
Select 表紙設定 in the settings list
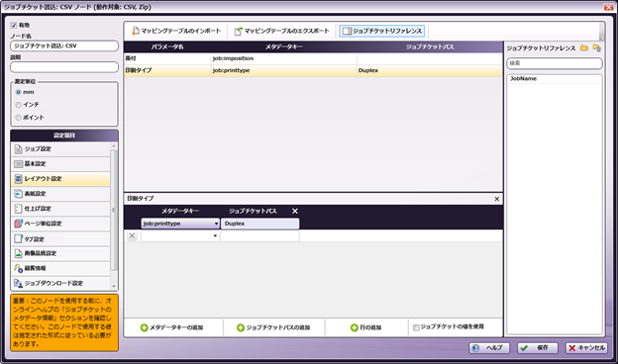click(x=60, y=194)
